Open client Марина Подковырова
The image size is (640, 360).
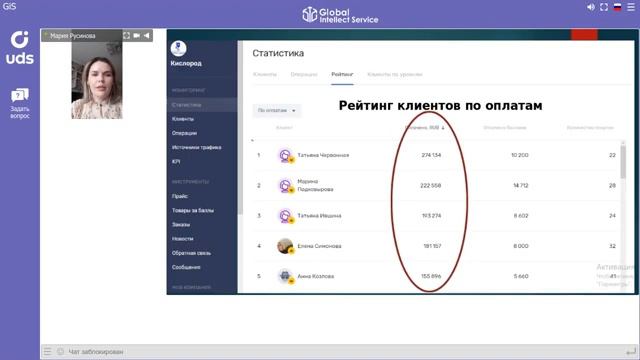coord(315,185)
